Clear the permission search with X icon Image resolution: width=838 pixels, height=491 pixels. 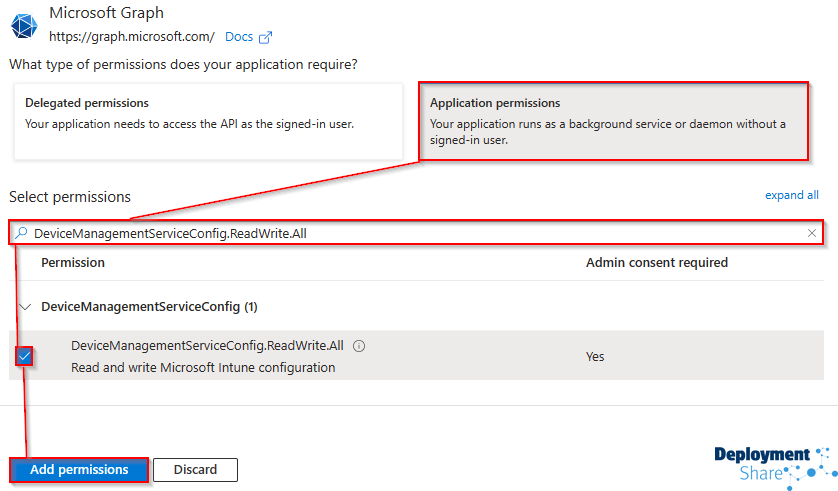[x=812, y=233]
